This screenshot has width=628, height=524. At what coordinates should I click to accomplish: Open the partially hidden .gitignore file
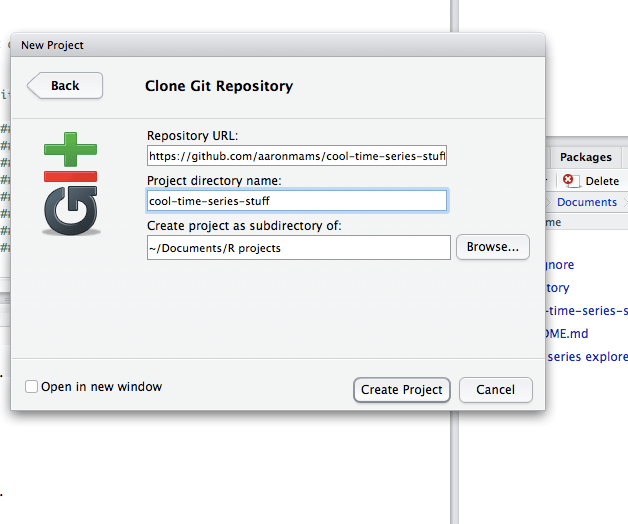[560, 265]
